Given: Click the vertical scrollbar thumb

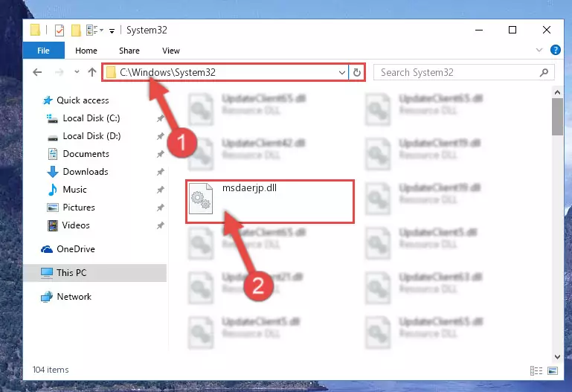Looking at the screenshot, I should [557, 117].
